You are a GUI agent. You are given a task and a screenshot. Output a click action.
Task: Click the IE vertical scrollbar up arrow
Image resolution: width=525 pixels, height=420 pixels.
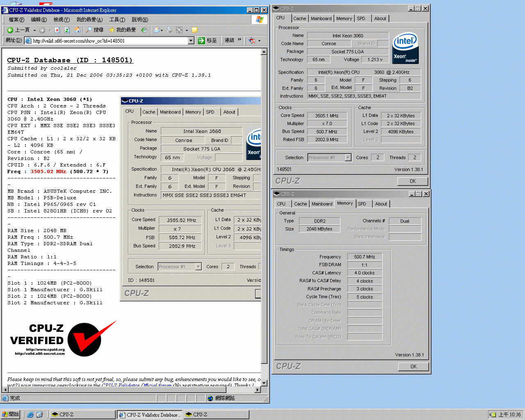point(264,51)
